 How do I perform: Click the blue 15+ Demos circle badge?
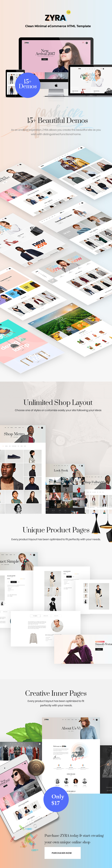tap(28, 85)
